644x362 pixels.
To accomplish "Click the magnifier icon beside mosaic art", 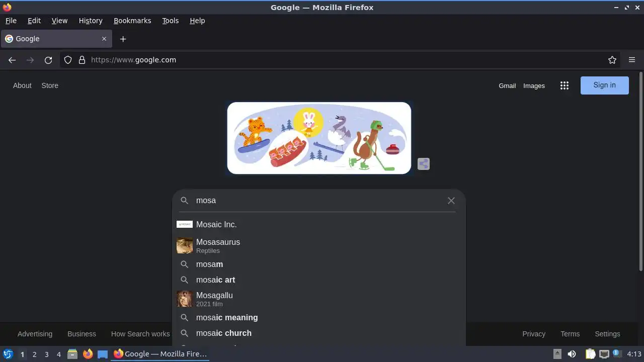I will tap(185, 280).
